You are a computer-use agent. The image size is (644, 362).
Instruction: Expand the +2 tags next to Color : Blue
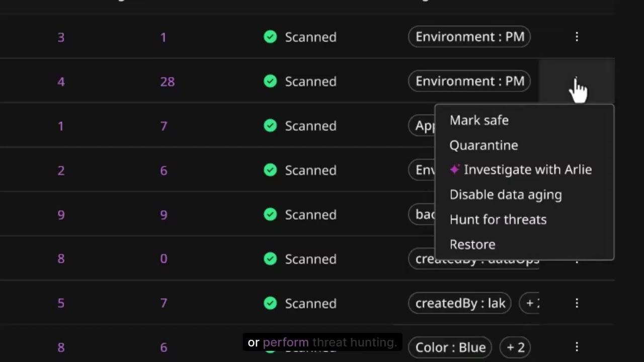[515, 347]
